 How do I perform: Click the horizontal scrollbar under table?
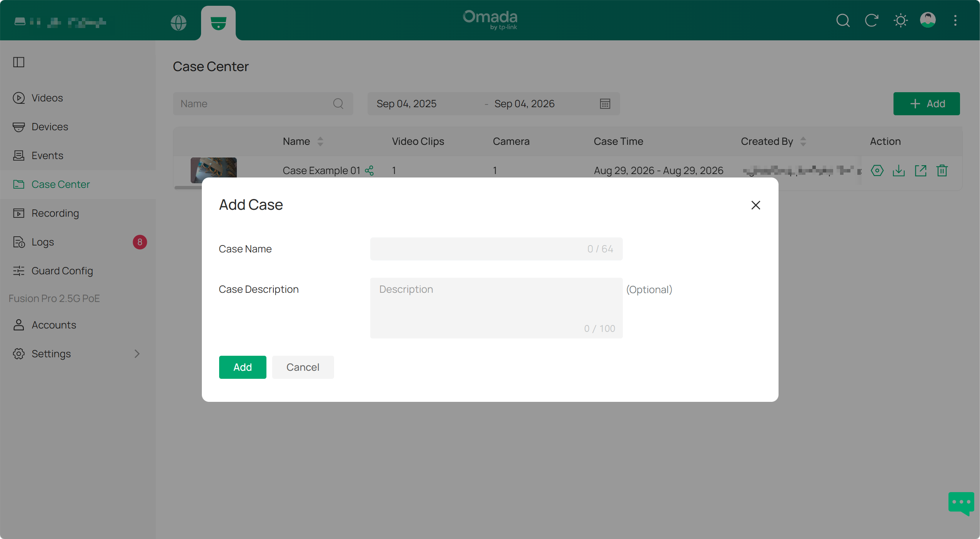[x=188, y=187]
